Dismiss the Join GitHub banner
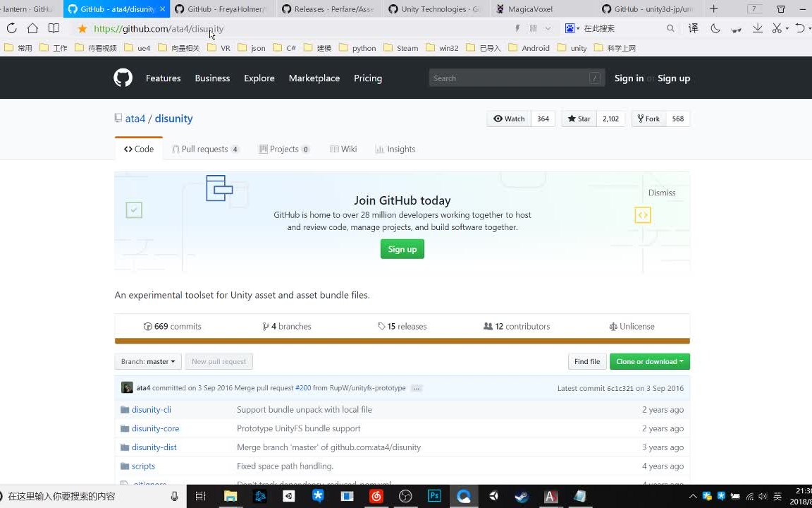 (x=662, y=193)
